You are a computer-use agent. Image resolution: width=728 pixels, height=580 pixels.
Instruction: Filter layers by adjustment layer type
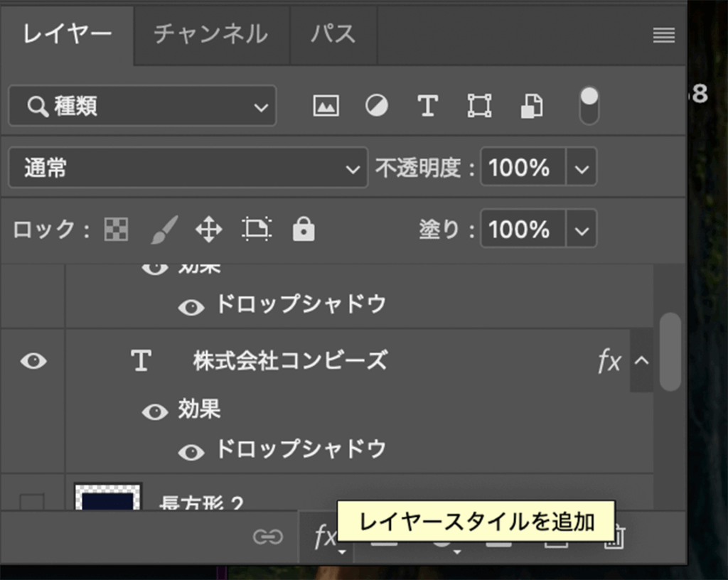click(377, 107)
